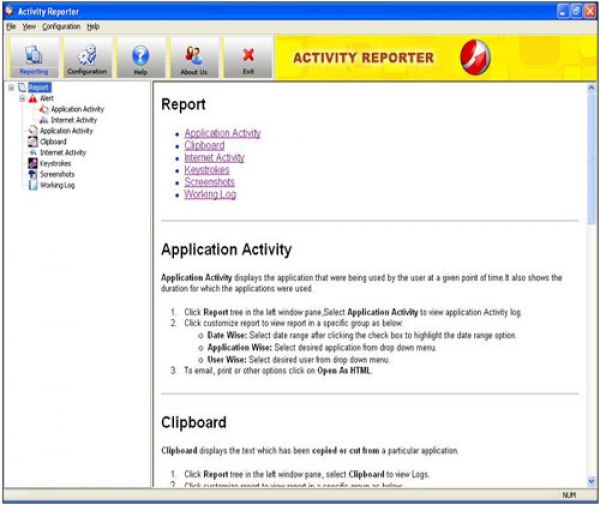
Task: Click the red Alert triangle icon
Action: tap(33, 99)
